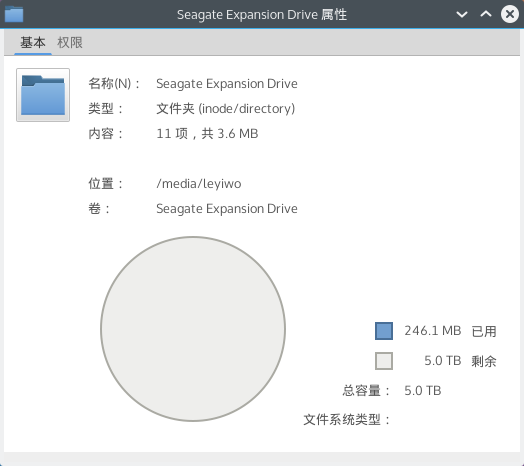The height and width of the screenshot is (466, 524).
Task: Minimize window with the down chevron
Action: (462, 14)
